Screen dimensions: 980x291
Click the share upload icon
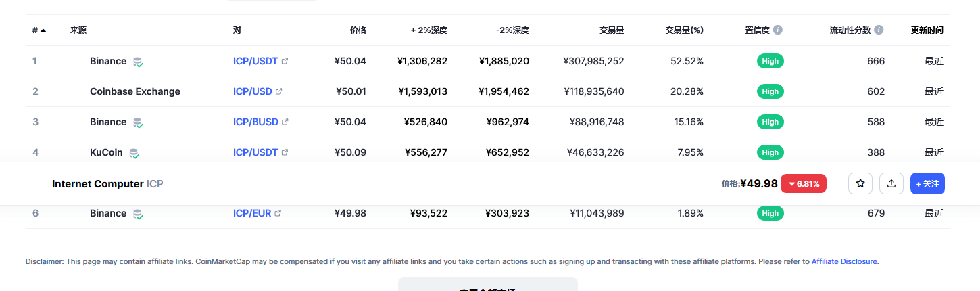[x=891, y=183]
